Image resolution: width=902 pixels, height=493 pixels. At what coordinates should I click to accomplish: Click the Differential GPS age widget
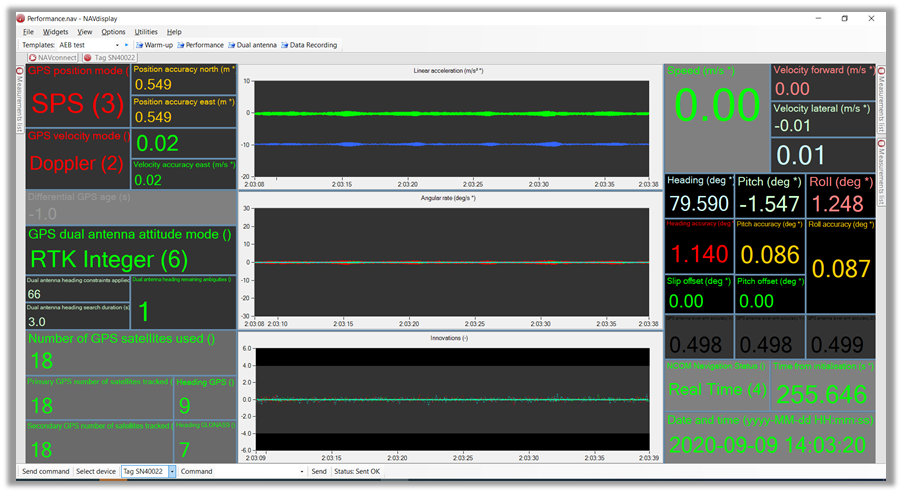tap(131, 208)
